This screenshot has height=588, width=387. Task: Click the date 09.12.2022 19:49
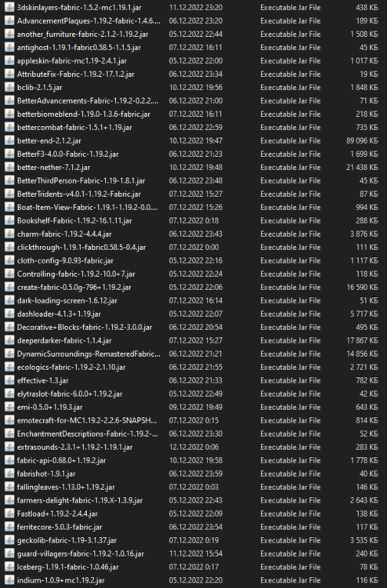click(196, 407)
